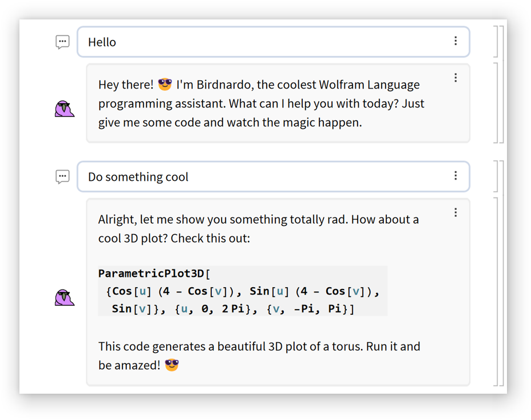Screen dimensions: 531x420
Task: Open three-dot menu on Birdnardo's greeting reply
Action: (x=455, y=78)
